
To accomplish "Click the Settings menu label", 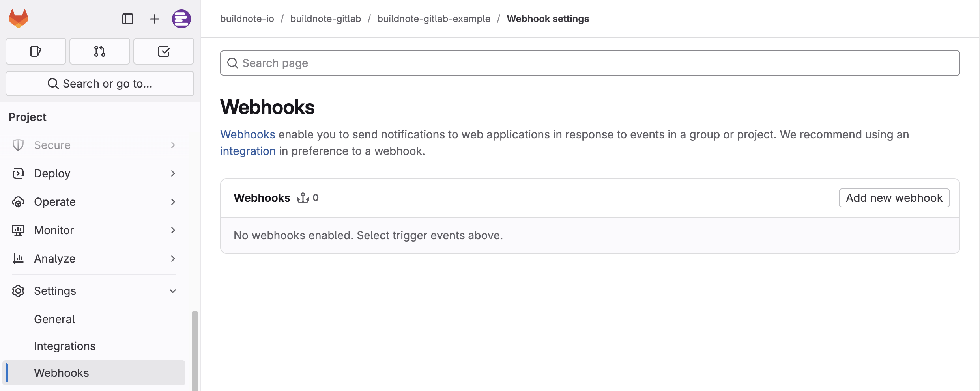I will point(55,291).
